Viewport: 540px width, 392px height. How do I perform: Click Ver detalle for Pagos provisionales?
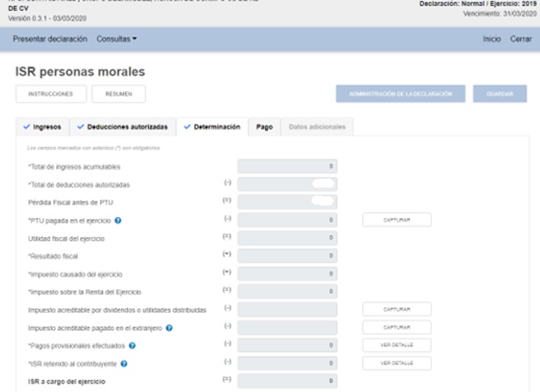[x=396, y=345]
